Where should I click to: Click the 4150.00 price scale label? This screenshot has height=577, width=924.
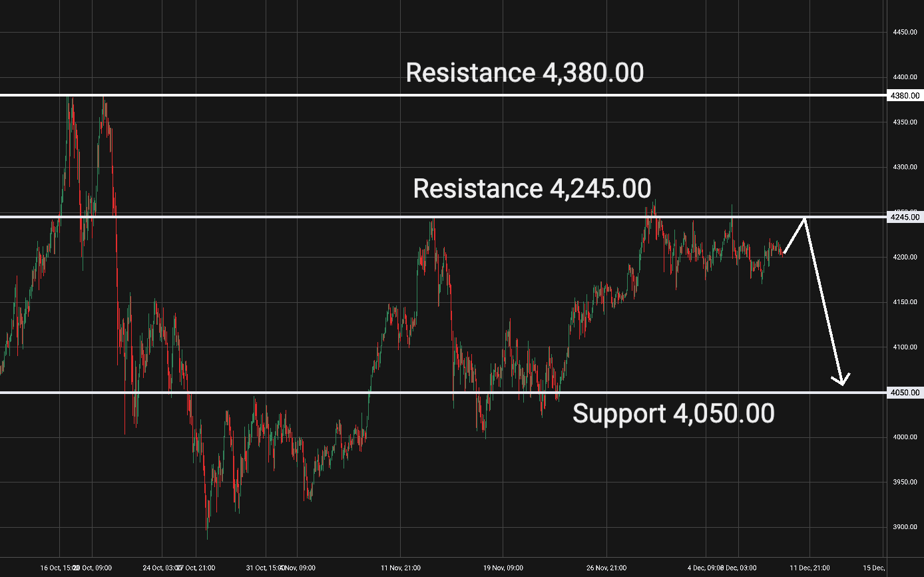coord(905,302)
